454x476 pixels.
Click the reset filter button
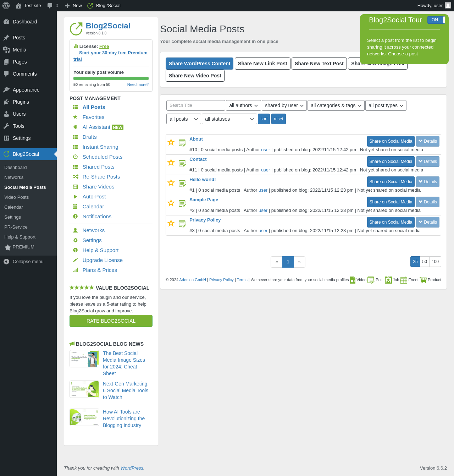(278, 119)
